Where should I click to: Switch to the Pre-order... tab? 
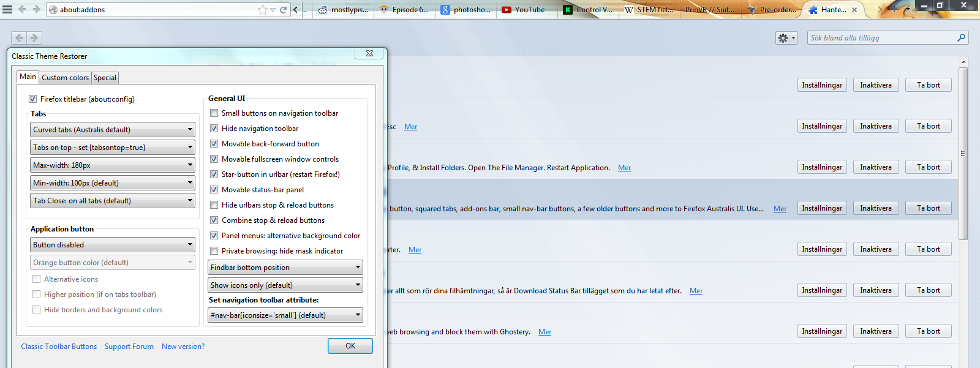coord(772,10)
